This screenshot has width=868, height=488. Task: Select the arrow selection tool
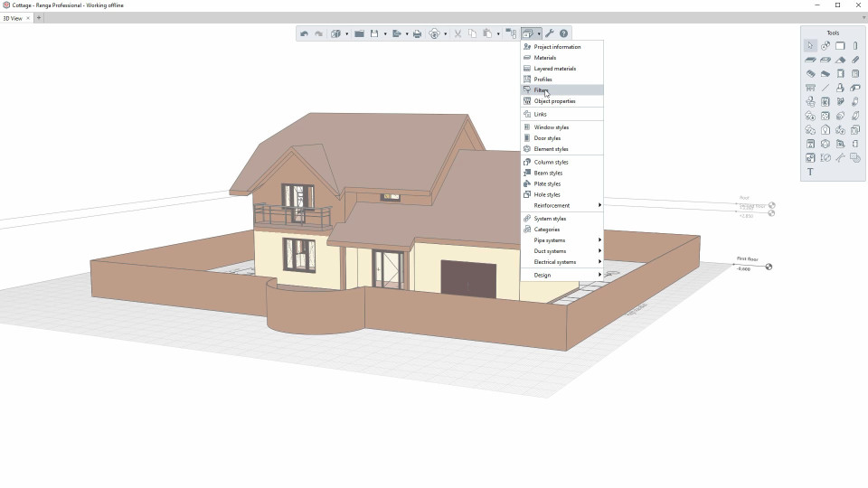[x=810, y=46]
